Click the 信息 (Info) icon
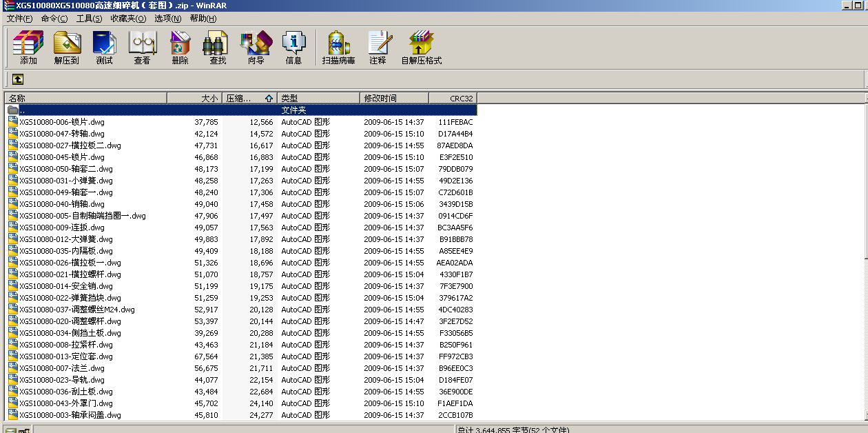The image size is (868, 433). pyautogui.click(x=294, y=47)
